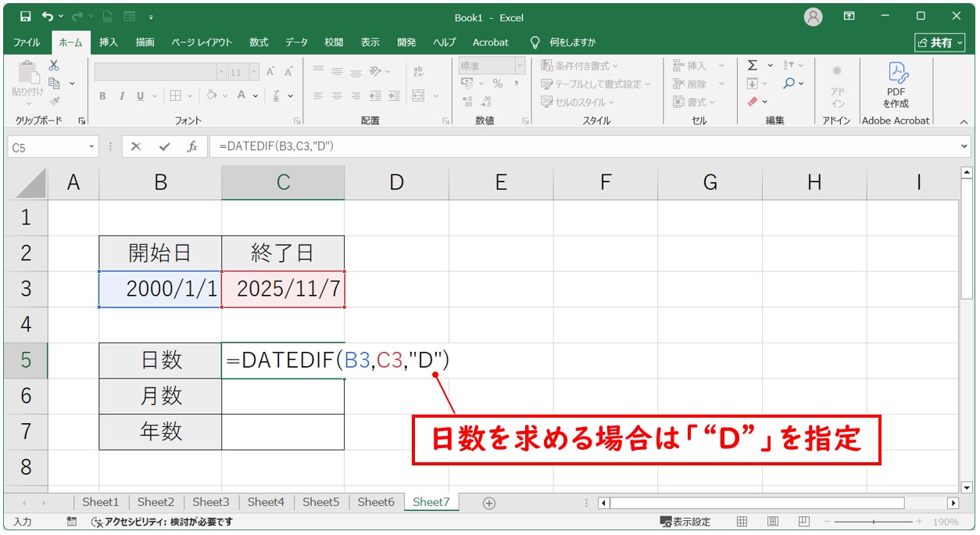Open the Sheet3 worksheet tab
The height and width of the screenshot is (535, 980).
(210, 502)
